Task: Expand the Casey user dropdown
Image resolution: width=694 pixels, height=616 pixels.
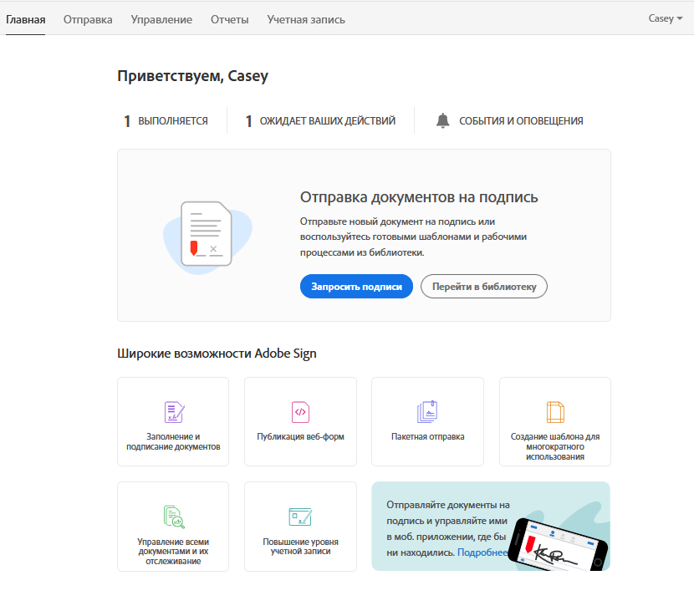Action: coord(666,18)
